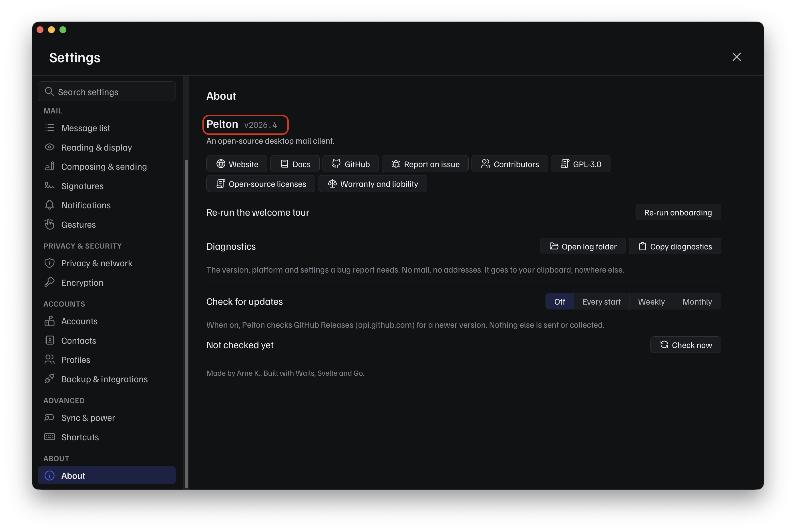Go to Profiles settings
Image resolution: width=796 pixels, height=532 pixels.
click(x=107, y=360)
